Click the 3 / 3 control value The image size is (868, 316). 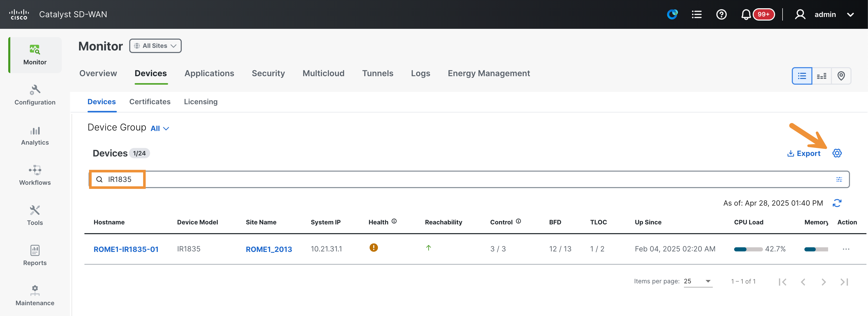coord(498,249)
